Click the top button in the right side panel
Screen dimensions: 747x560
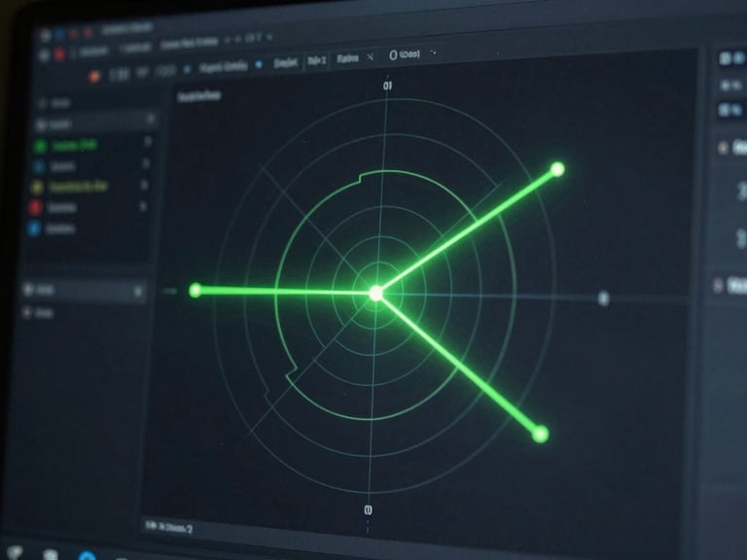click(731, 58)
